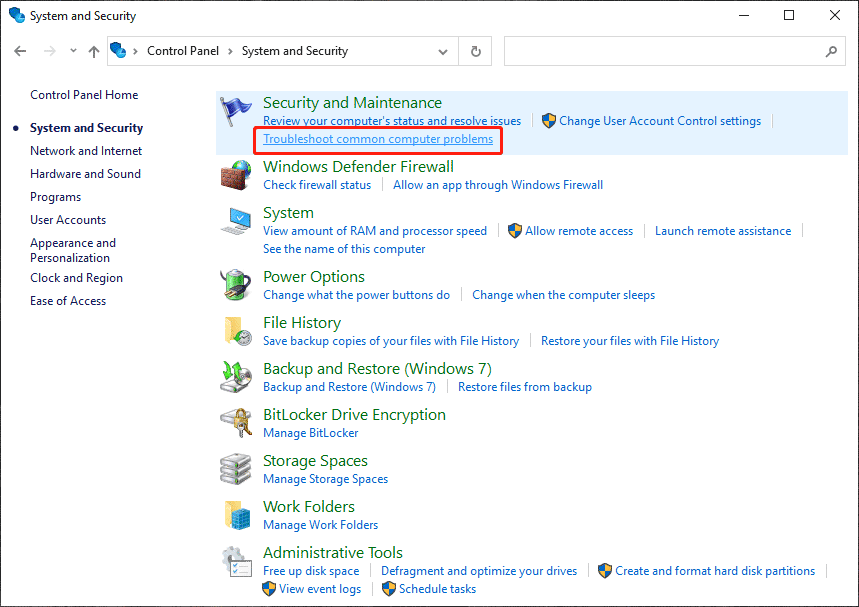859x607 pixels.
Task: Click Change User Account Control settings
Action: click(x=660, y=121)
